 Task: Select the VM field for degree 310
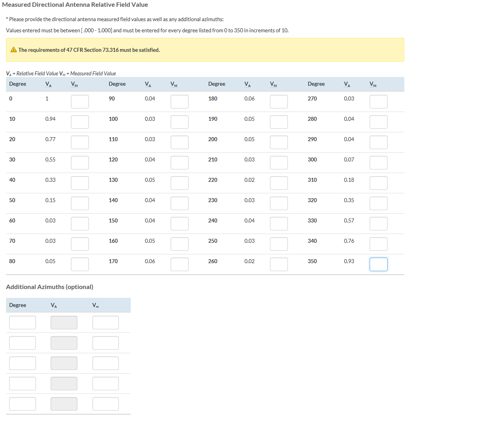(x=378, y=183)
